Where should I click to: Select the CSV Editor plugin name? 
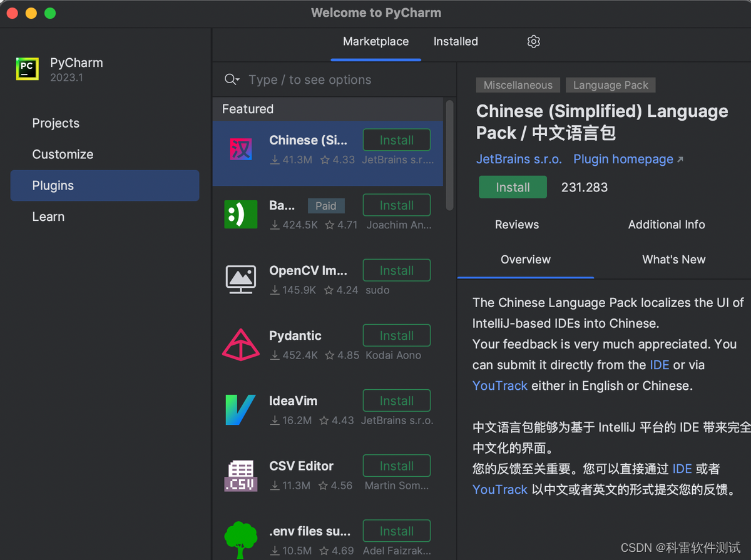(x=301, y=466)
